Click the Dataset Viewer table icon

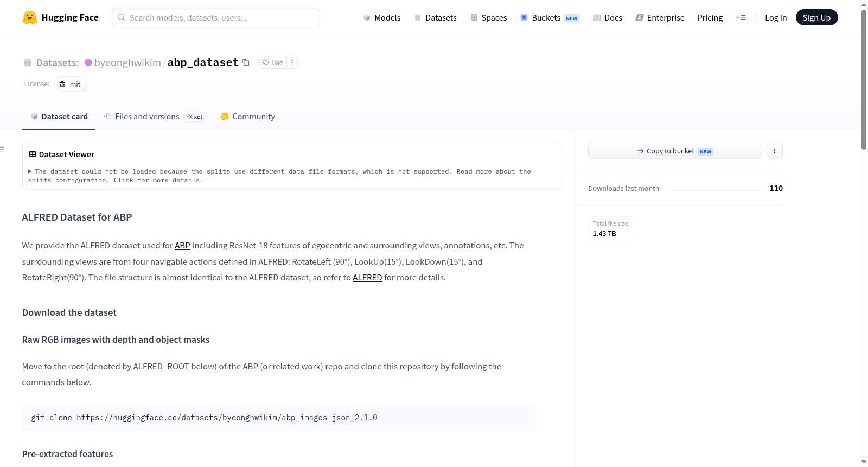tap(33, 155)
